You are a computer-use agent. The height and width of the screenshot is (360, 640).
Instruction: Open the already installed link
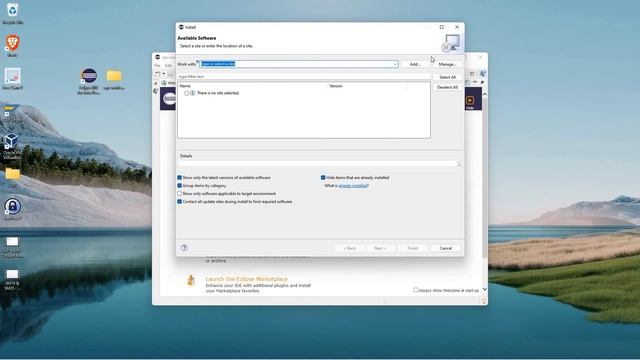(x=353, y=186)
